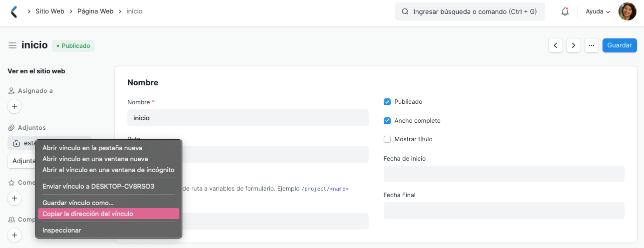644x248 pixels.
Task: Click the Guardar button
Action: (x=620, y=45)
